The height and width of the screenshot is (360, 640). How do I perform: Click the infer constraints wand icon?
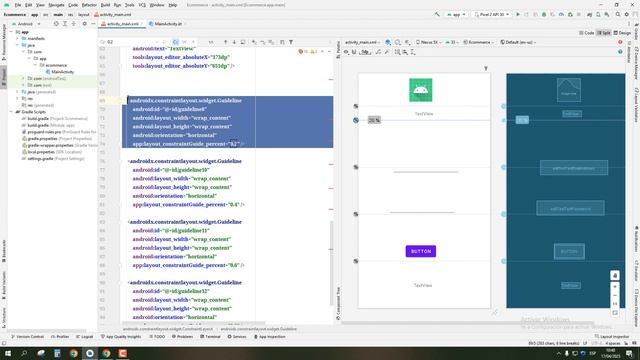(387, 52)
